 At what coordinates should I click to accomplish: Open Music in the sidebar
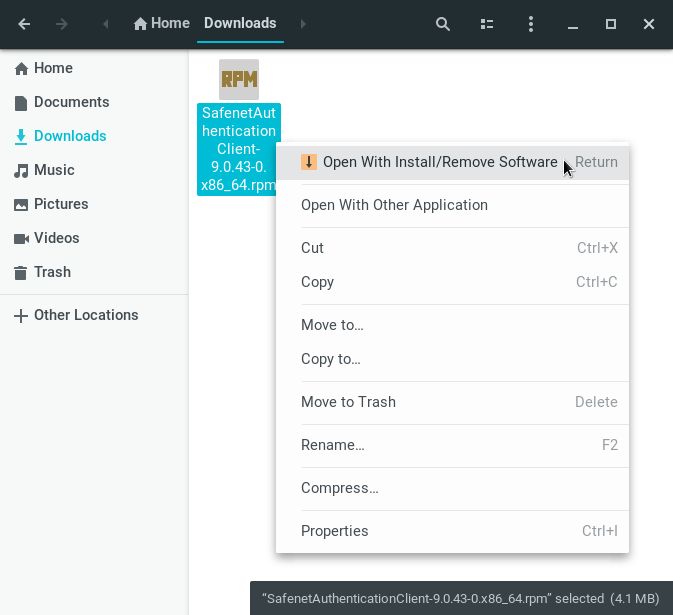click(94, 170)
